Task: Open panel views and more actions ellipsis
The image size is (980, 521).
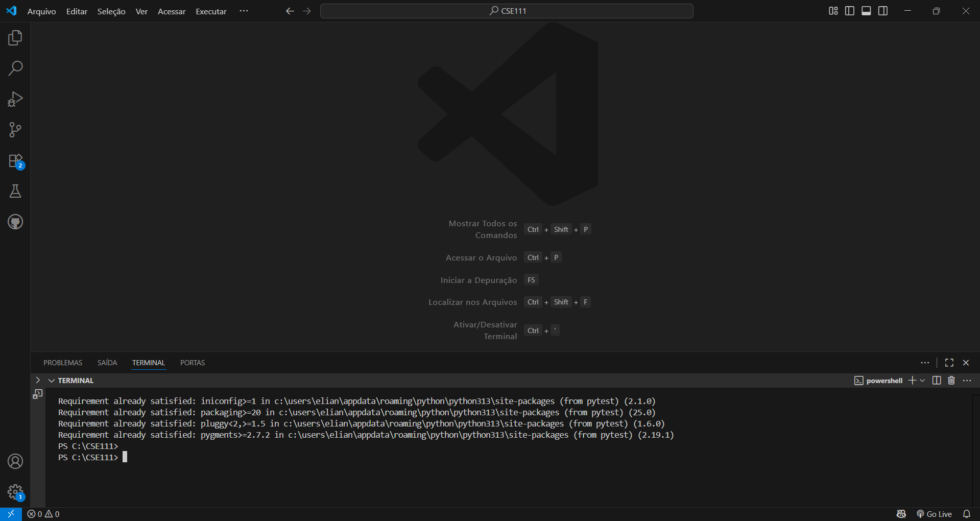Action: click(x=925, y=363)
